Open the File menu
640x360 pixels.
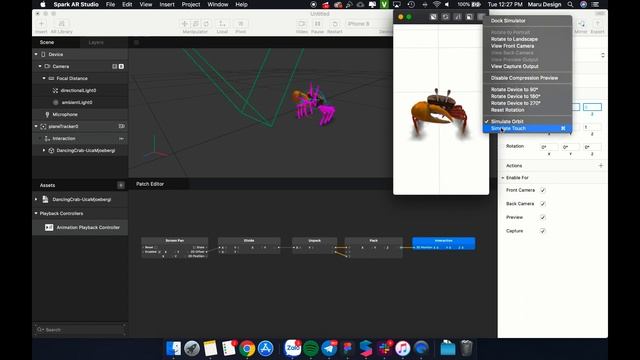(x=111, y=4)
